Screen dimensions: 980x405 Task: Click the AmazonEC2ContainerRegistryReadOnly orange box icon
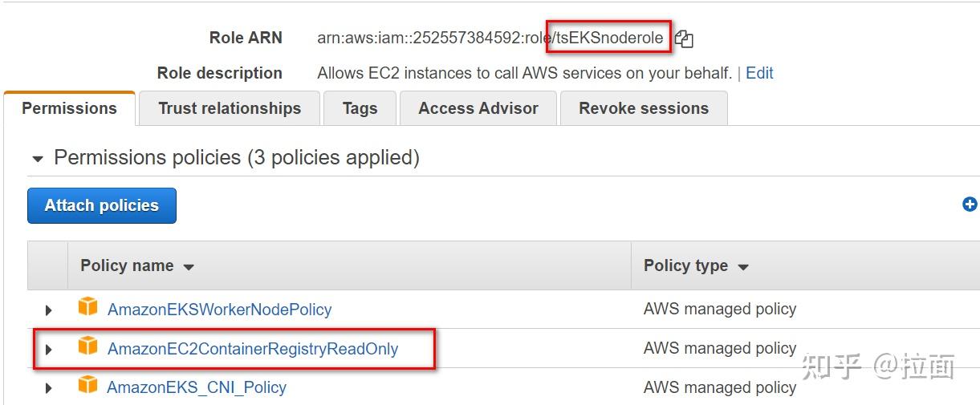click(87, 347)
